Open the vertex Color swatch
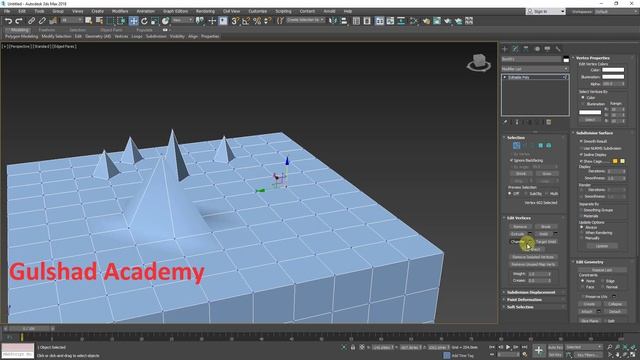 point(613,70)
